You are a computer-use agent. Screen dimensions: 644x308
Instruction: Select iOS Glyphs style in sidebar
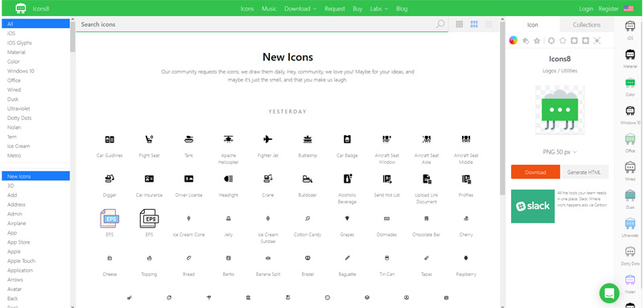coord(19,43)
